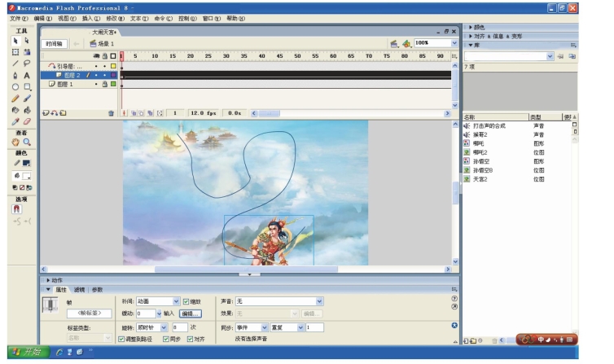Open the 插入 menu

pyautogui.click(x=91, y=19)
